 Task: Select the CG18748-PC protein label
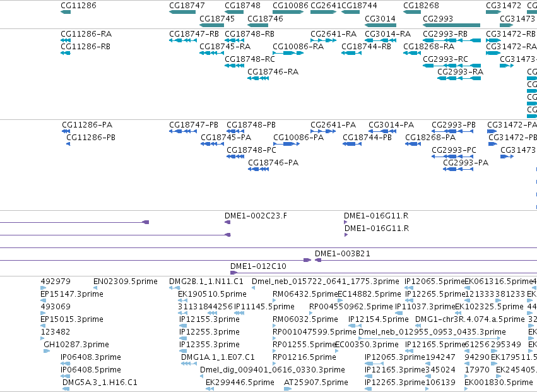[251, 150]
